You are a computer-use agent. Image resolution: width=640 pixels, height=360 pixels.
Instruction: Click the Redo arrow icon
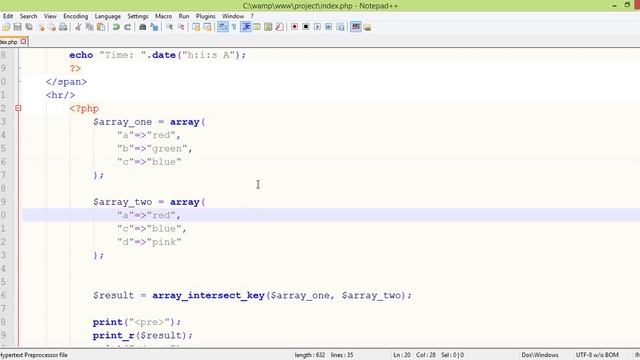[x=127, y=27]
